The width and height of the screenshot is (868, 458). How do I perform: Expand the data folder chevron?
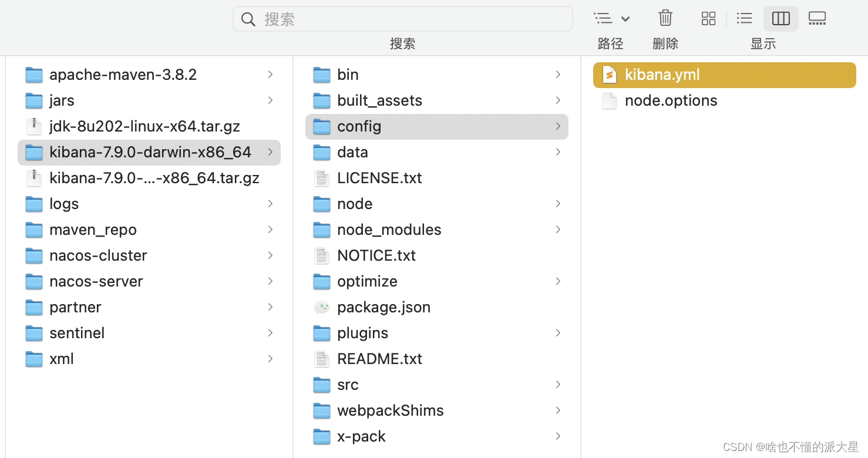pos(558,152)
